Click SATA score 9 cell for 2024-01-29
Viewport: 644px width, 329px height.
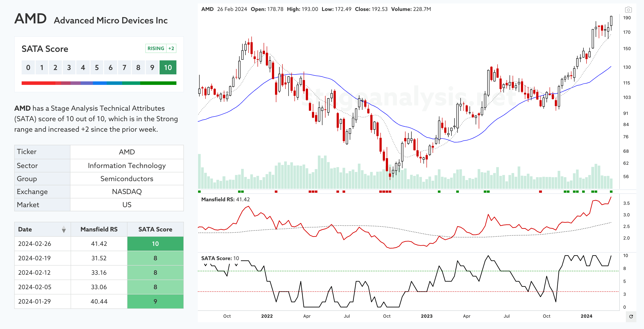pyautogui.click(x=155, y=301)
